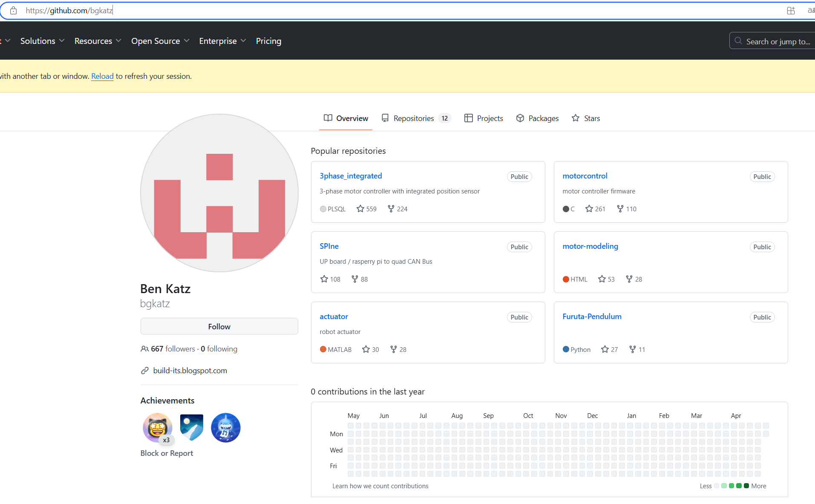Click the 12 repositories counter badge
Screen dimensions: 815x504
click(x=444, y=118)
